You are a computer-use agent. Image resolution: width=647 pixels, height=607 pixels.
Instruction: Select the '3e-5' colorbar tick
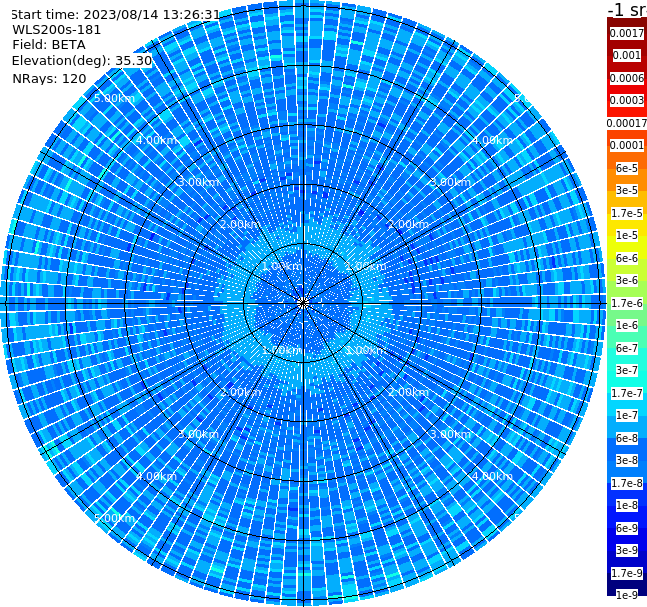coord(627,190)
